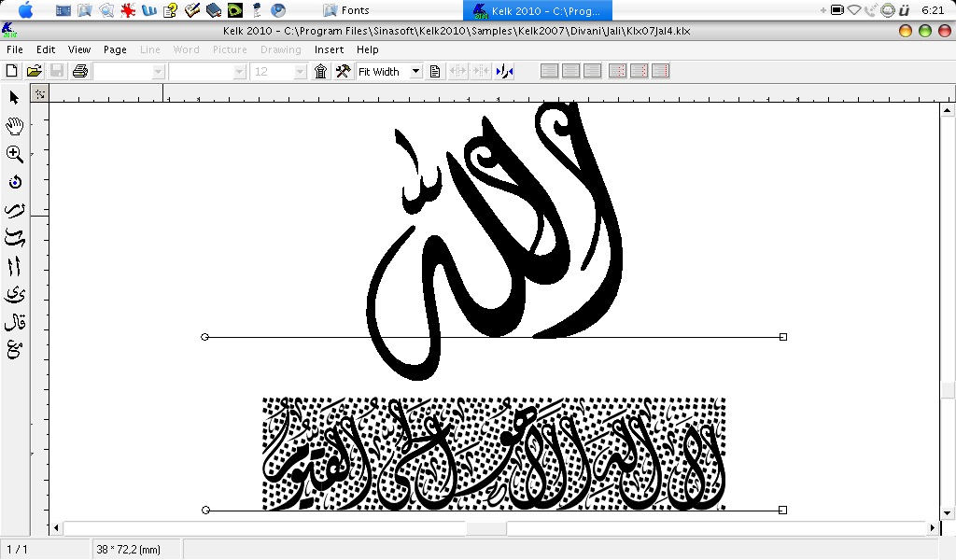Select the rotate tool with blue dot
The width and height of the screenshot is (956, 560).
tap(15, 182)
